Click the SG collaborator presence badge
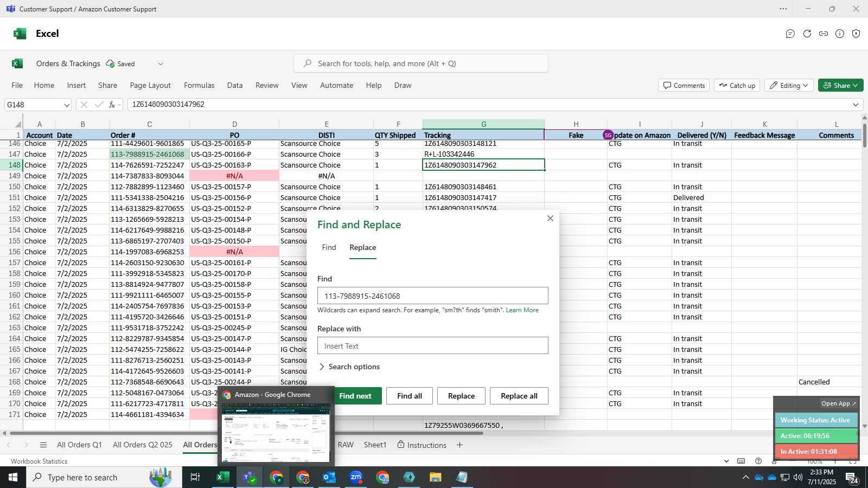The height and width of the screenshot is (488, 868). click(608, 135)
